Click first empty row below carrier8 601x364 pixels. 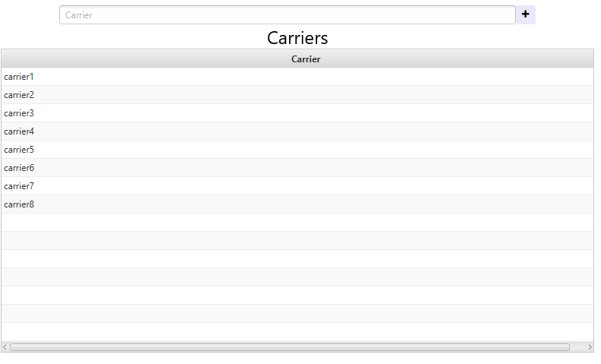[x=297, y=223]
